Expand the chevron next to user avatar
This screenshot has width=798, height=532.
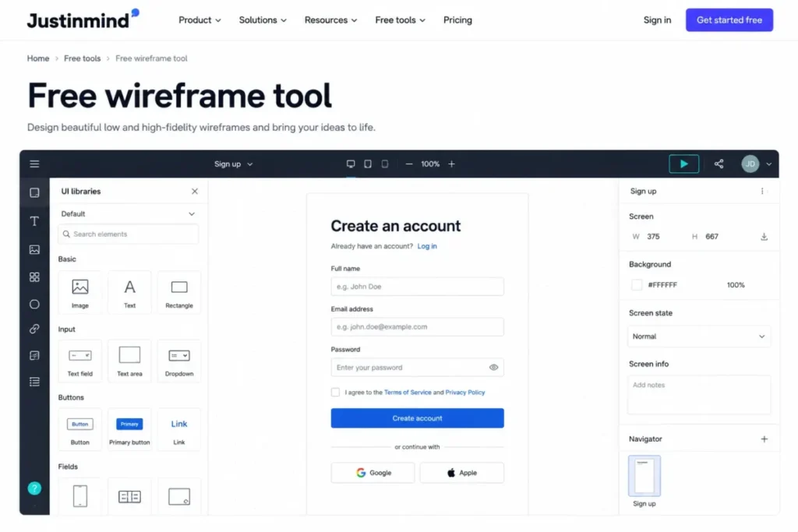[768, 164]
